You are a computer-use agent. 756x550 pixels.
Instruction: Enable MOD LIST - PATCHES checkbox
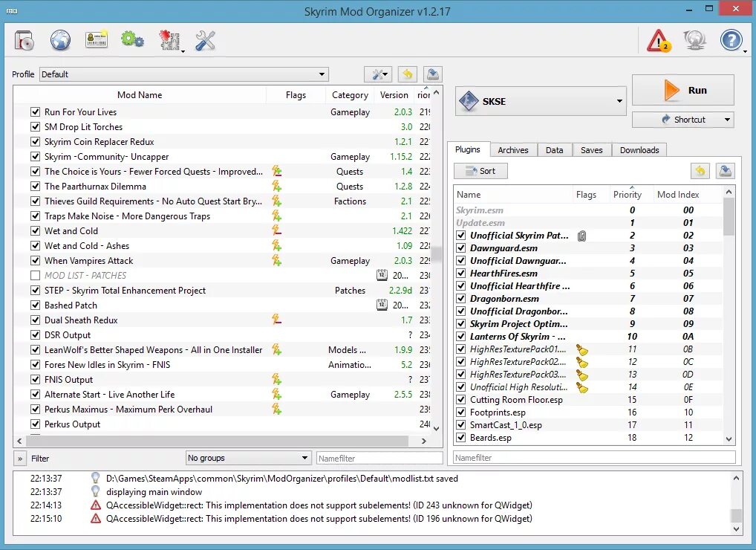(x=35, y=276)
